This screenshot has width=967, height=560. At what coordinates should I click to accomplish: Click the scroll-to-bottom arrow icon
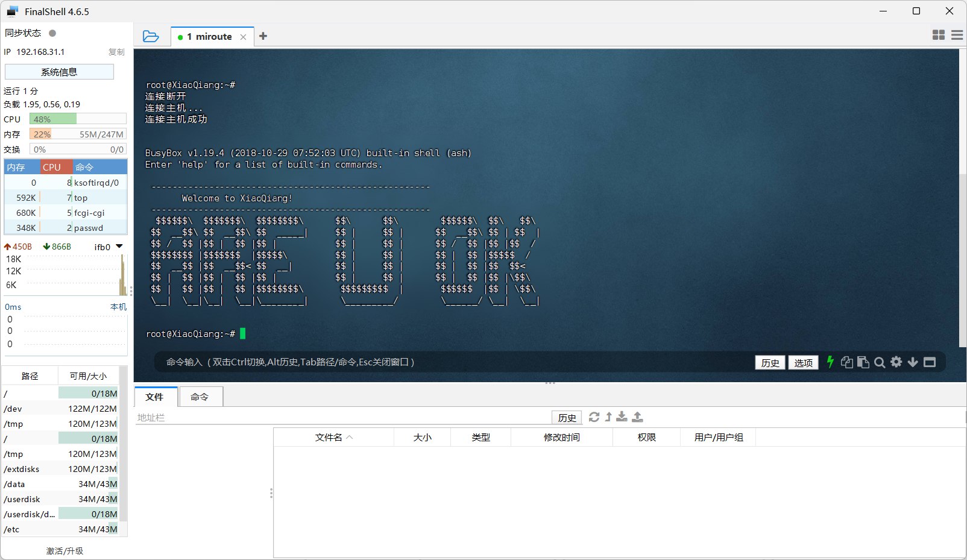(913, 362)
